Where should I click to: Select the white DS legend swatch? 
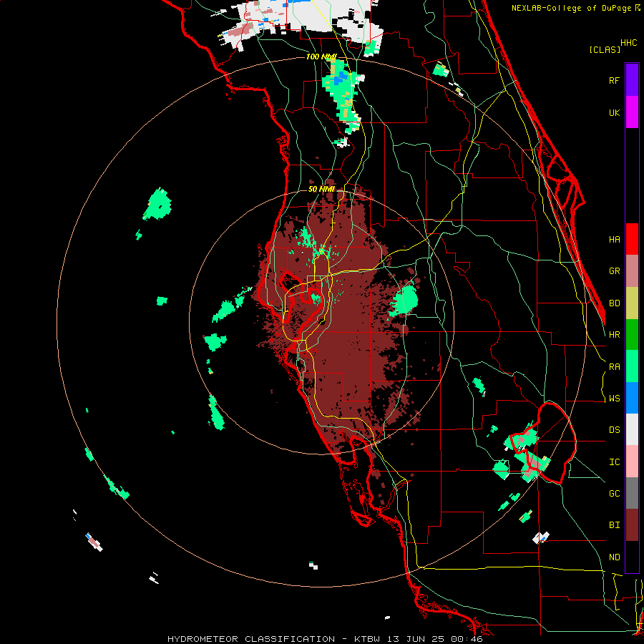(632, 429)
